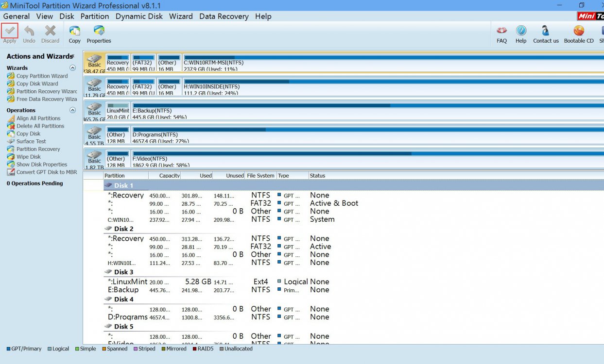The height and width of the screenshot is (364, 604).
Task: Click the Undo arrow icon
Action: 29,31
